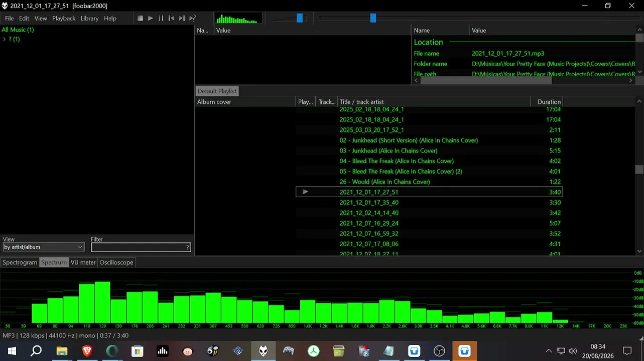Select track '2021_12_01_17_35_40'
Image resolution: width=644 pixels, height=361 pixels.
pos(429,203)
